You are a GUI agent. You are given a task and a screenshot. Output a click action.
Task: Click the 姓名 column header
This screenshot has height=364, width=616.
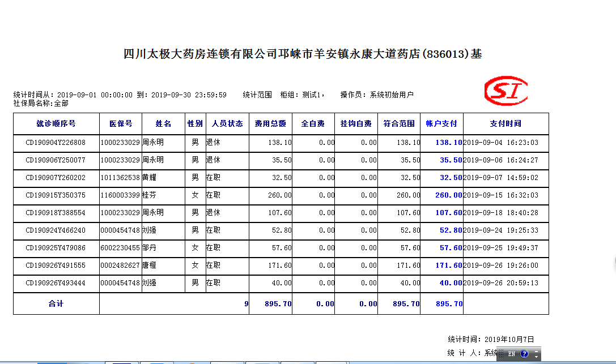pos(163,123)
